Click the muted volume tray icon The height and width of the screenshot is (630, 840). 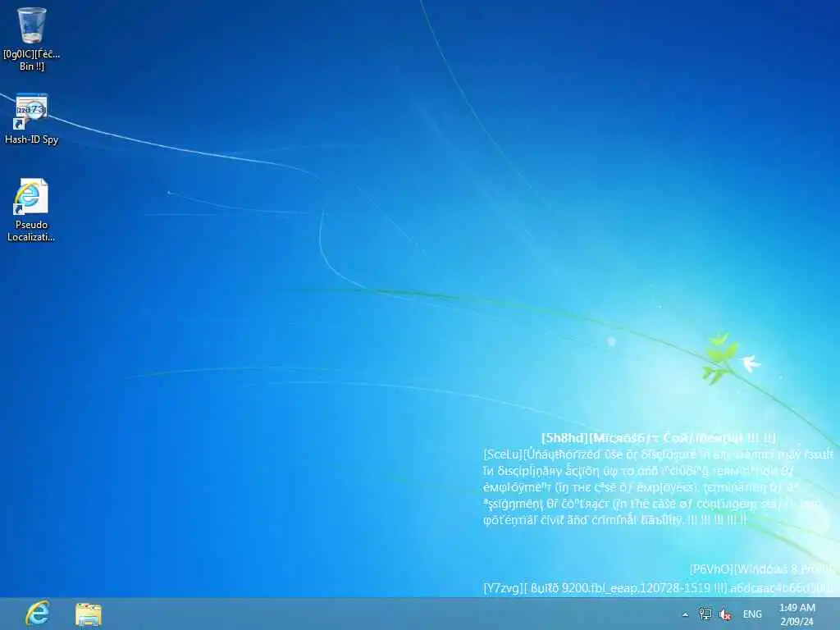pyautogui.click(x=725, y=614)
